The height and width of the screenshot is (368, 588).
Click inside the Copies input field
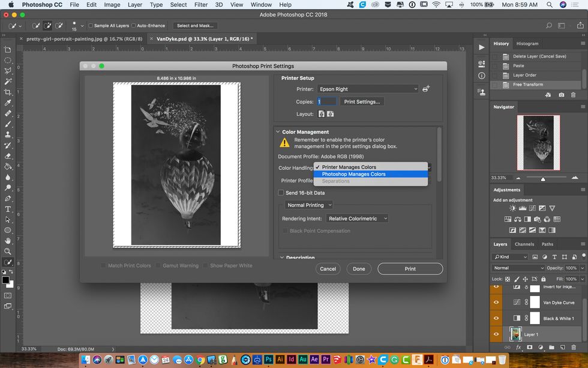pyautogui.click(x=327, y=101)
